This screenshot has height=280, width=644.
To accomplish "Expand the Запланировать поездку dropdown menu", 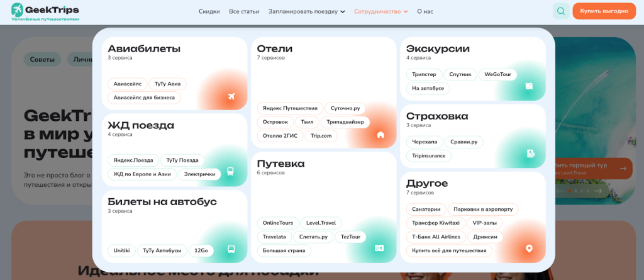I will (x=306, y=11).
